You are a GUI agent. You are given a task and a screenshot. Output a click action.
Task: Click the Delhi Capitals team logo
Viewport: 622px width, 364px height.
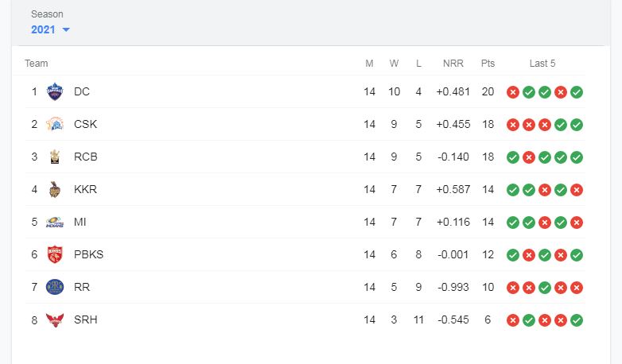[x=55, y=91]
